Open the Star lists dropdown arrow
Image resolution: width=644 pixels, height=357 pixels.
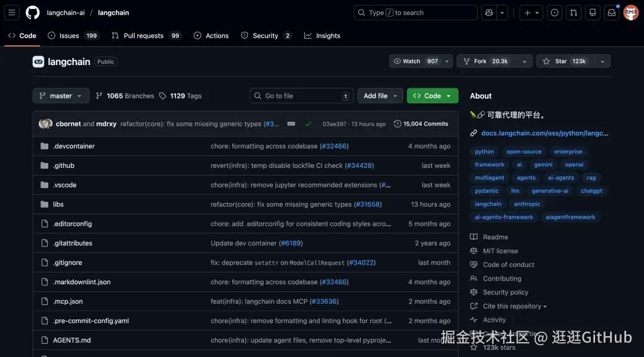(x=602, y=61)
